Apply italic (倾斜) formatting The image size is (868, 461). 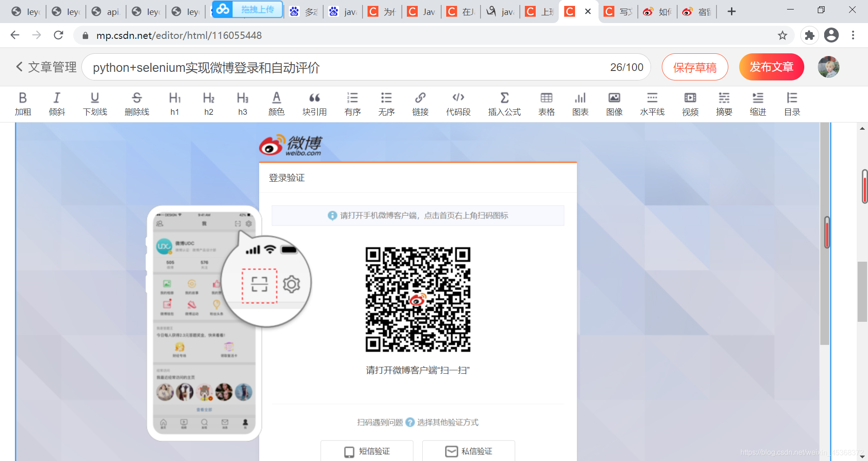[x=57, y=104]
